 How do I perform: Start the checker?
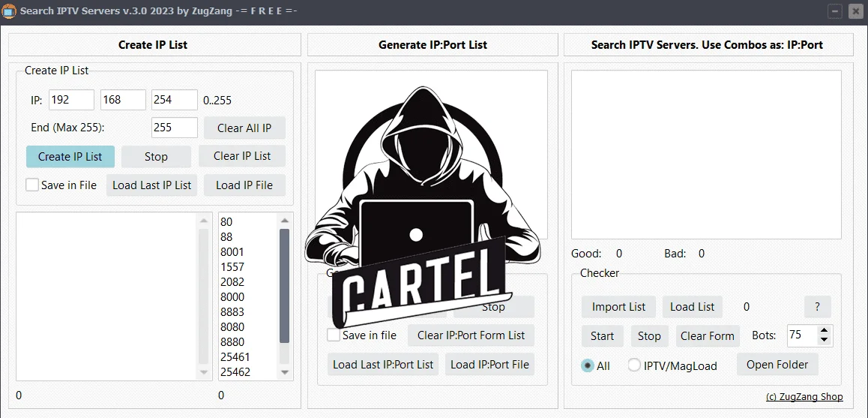[603, 336]
